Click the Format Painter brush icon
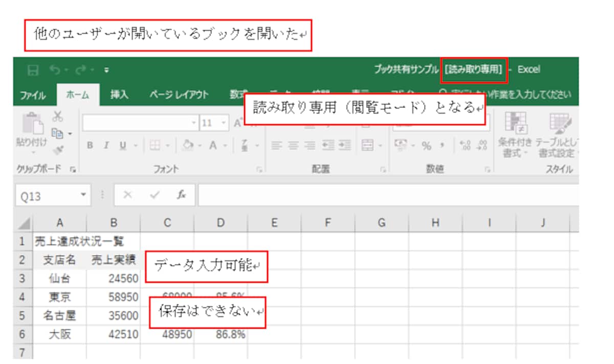 tap(58, 149)
